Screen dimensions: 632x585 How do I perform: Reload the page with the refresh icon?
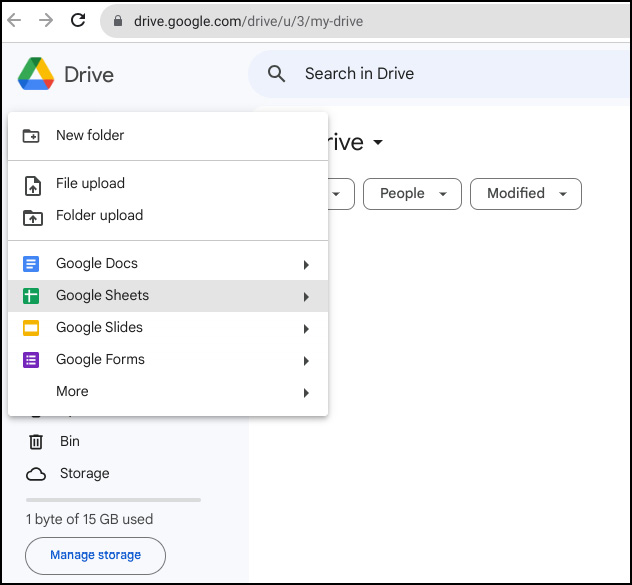(x=78, y=20)
